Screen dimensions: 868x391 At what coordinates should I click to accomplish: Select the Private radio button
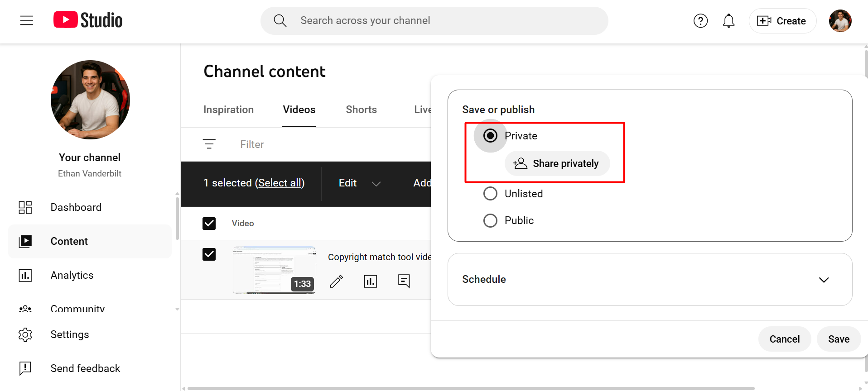(x=490, y=136)
